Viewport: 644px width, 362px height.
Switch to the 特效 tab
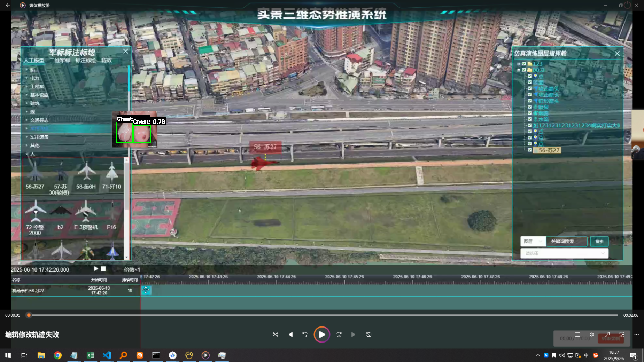(x=106, y=61)
